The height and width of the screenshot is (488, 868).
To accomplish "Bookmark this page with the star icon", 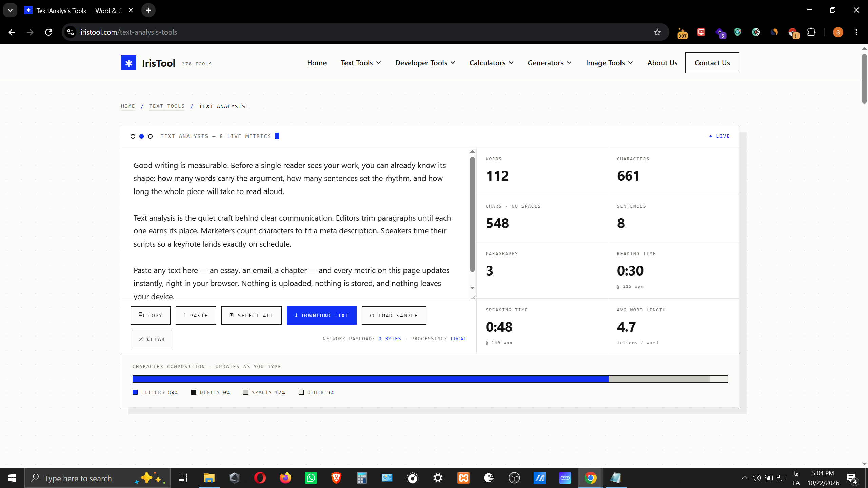I will click(657, 32).
